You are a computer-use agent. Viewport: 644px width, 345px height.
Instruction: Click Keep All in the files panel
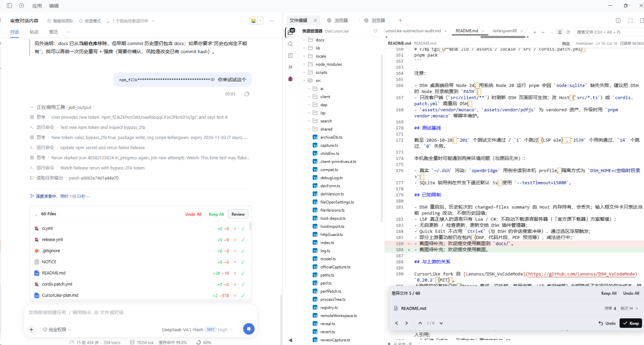point(216,214)
